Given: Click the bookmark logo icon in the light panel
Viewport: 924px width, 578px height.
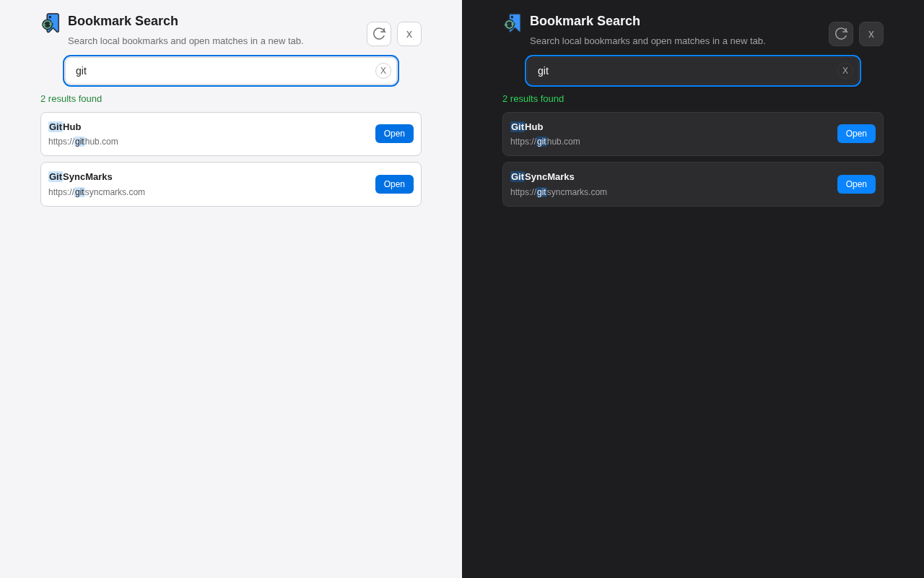Looking at the screenshot, I should (51, 22).
